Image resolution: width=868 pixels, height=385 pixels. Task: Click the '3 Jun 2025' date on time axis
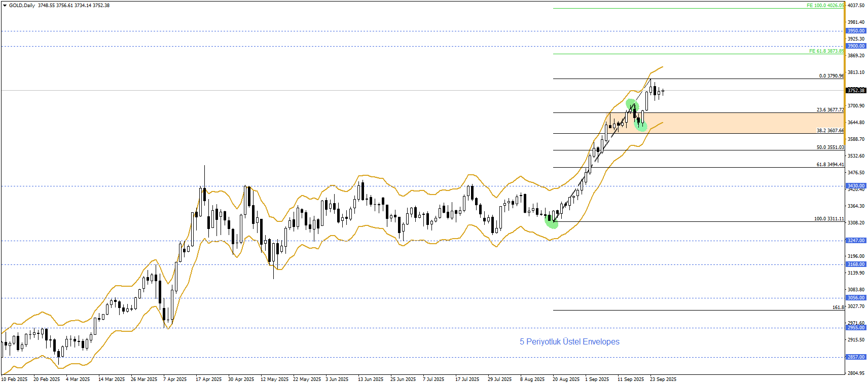pos(337,379)
